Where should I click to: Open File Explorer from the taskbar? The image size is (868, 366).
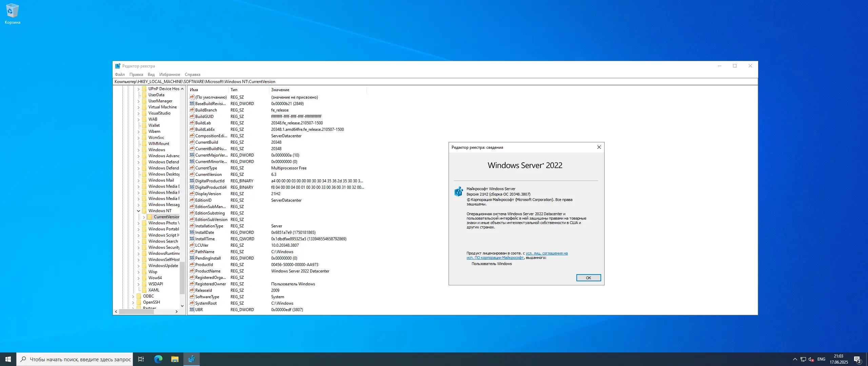tap(175, 359)
